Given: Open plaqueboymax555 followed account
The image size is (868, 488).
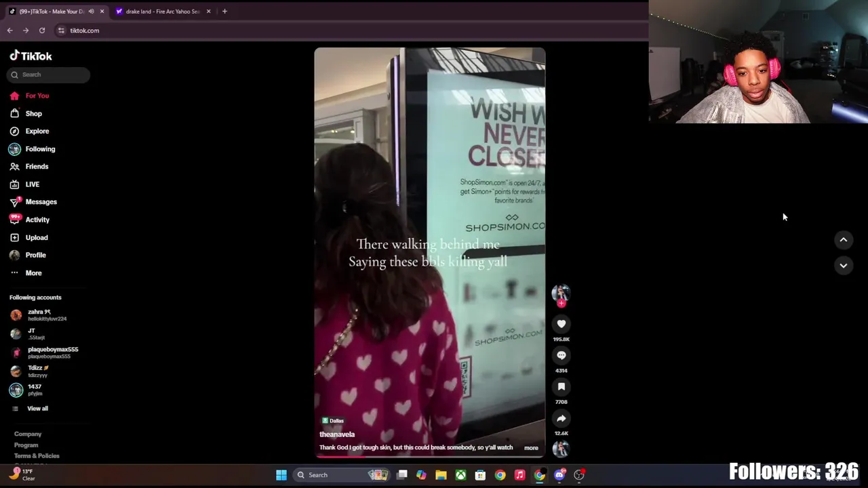Looking at the screenshot, I should [x=44, y=352].
